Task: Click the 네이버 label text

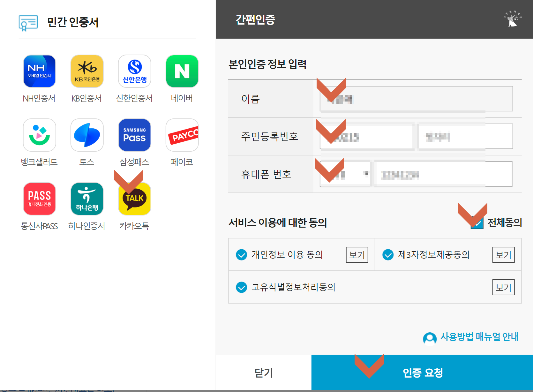Action: click(x=182, y=98)
